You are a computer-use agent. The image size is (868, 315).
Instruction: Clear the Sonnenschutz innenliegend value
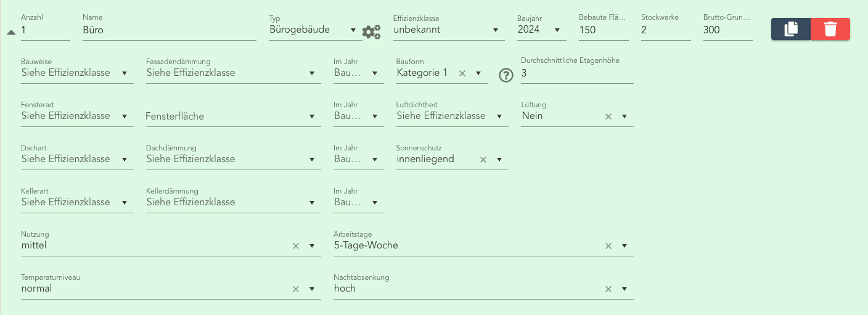point(483,160)
